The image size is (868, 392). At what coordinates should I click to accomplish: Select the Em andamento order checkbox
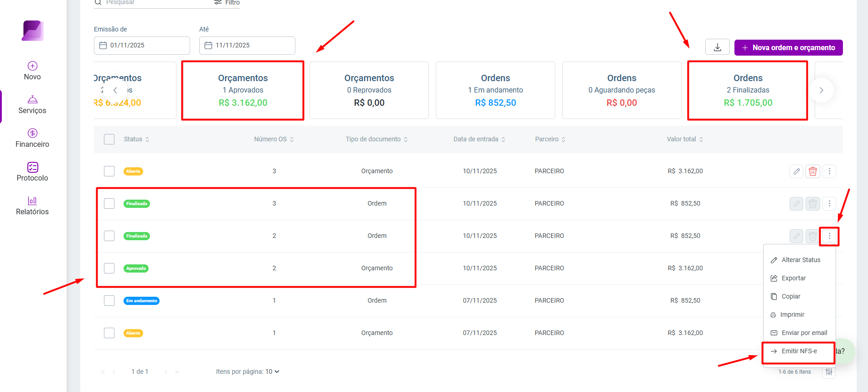coord(109,300)
